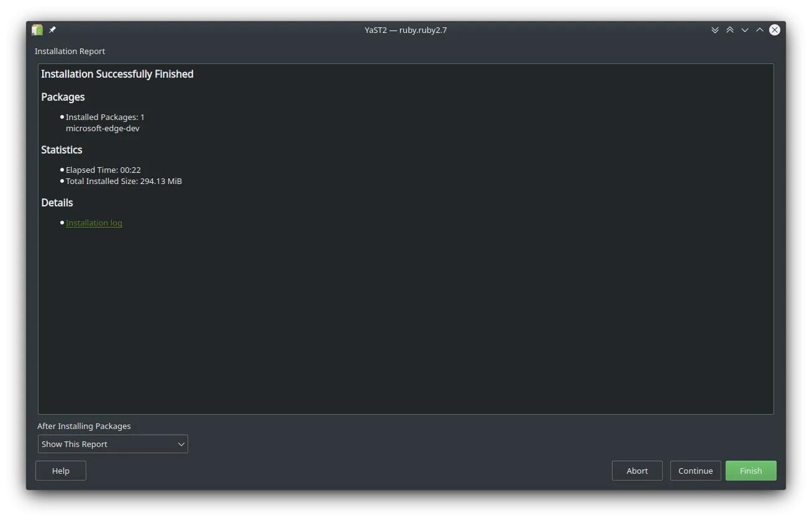The image size is (812, 521).
Task: Minimize the YaST2 window
Action: (x=745, y=30)
